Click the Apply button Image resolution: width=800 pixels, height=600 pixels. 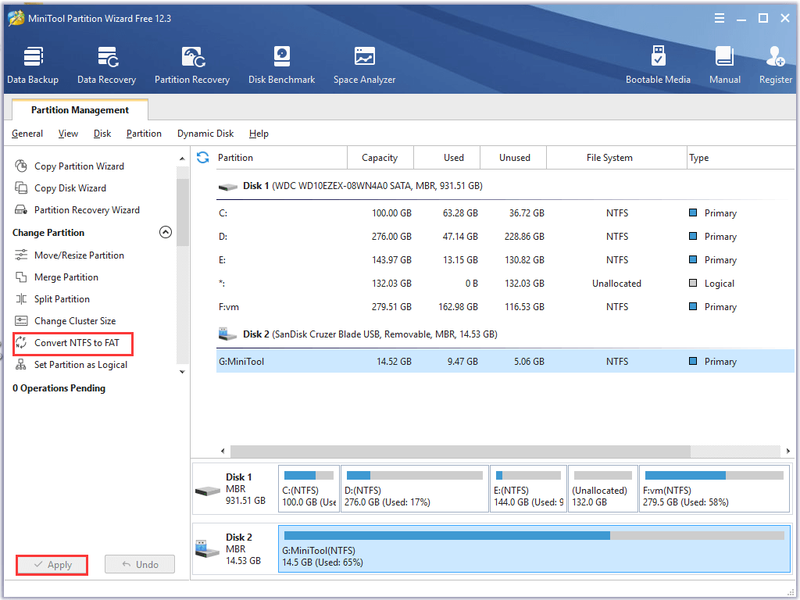[52, 565]
